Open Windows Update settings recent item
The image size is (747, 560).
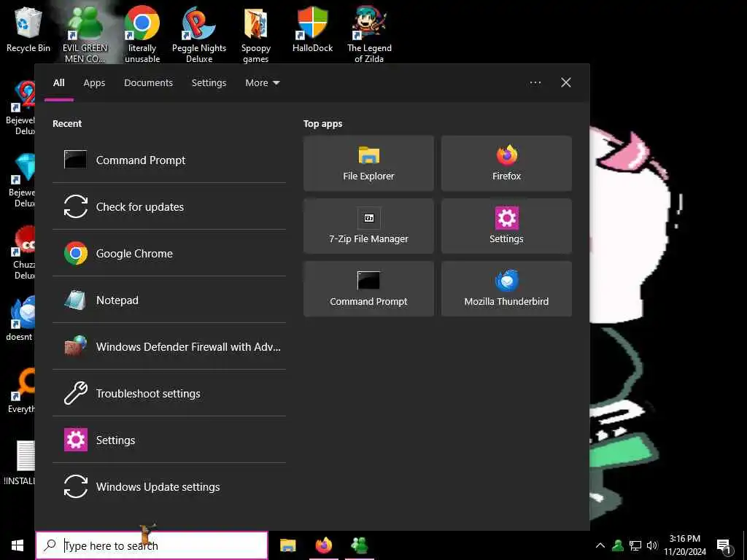[x=169, y=486]
